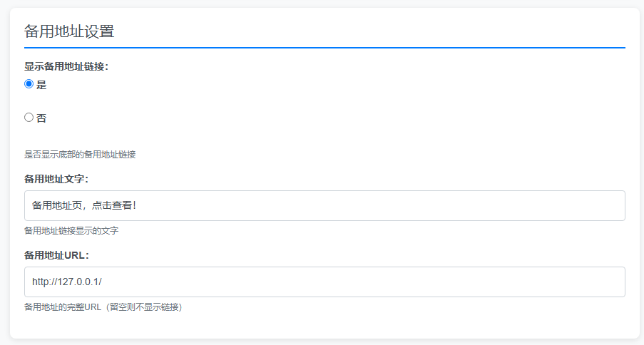Click the "备用地址设置" section heading

[x=69, y=31]
